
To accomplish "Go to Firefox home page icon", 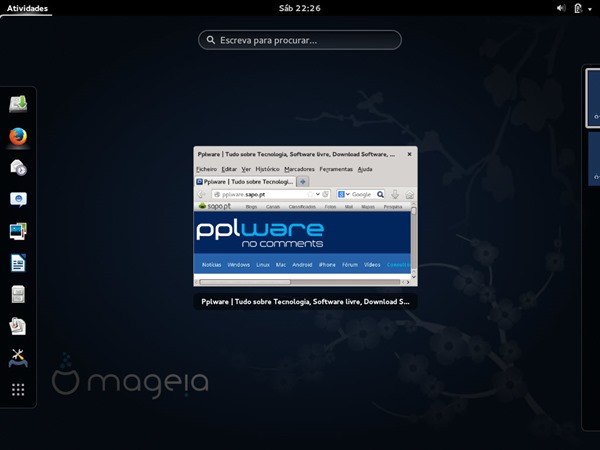I will click(409, 195).
